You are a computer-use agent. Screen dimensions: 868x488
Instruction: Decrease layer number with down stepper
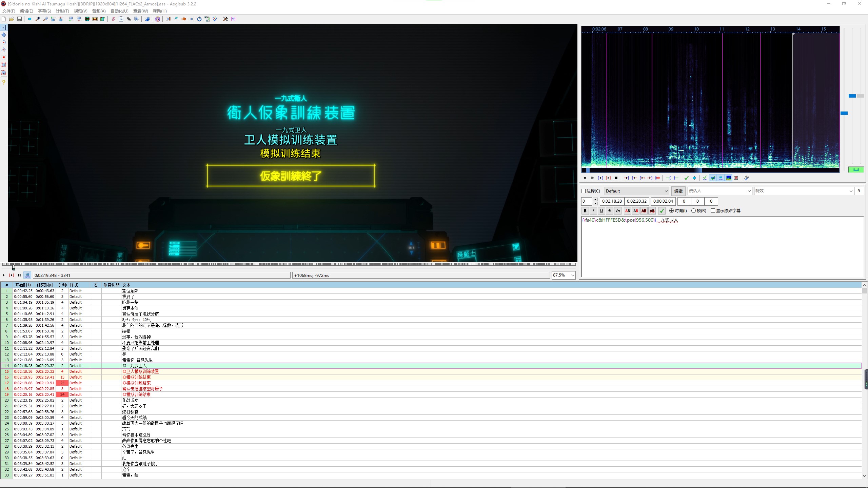[595, 203]
